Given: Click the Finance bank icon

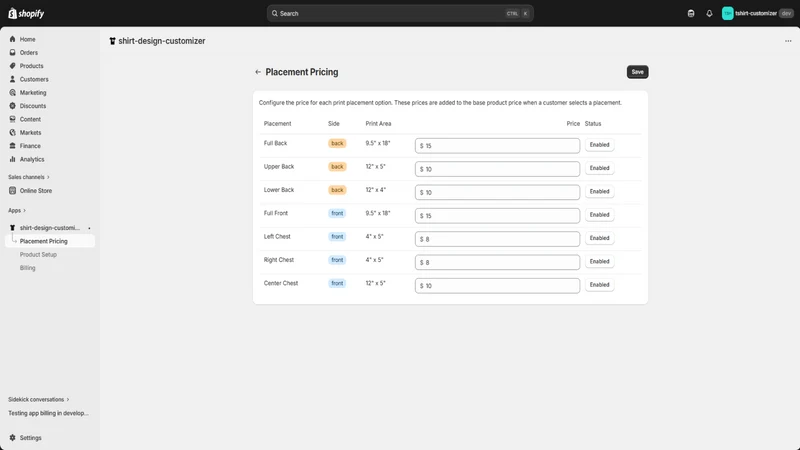Looking at the screenshot, I should [12, 145].
